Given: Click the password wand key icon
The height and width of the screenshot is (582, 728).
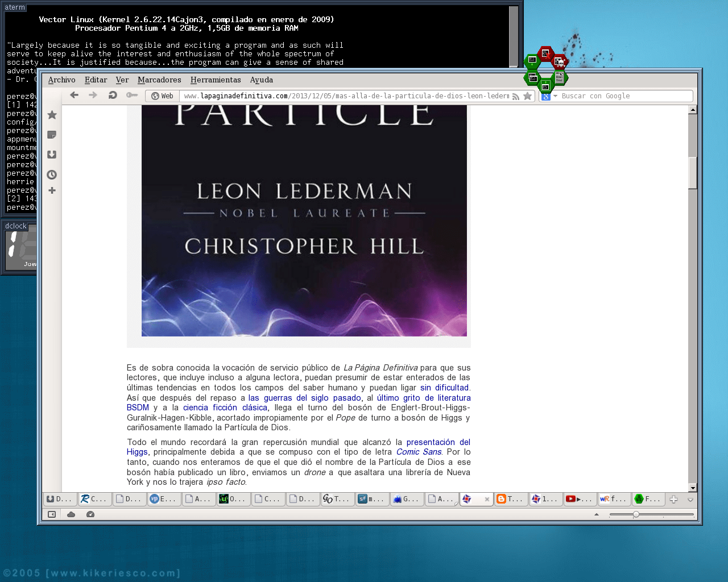Looking at the screenshot, I should [x=132, y=95].
